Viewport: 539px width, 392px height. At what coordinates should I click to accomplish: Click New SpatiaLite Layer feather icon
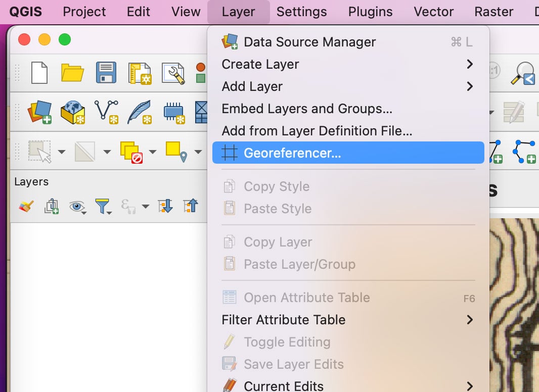(140, 112)
